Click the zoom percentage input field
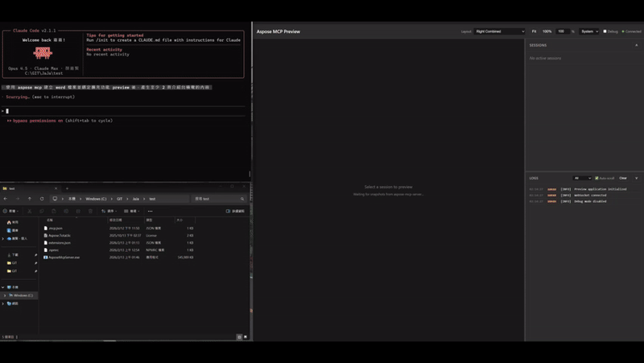Image resolution: width=644 pixels, height=363 pixels. click(x=561, y=31)
